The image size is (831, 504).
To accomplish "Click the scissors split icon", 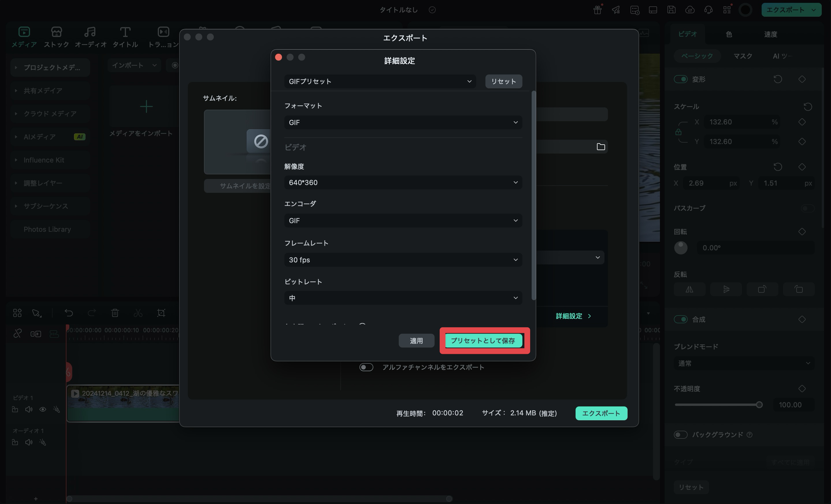I will 138,313.
